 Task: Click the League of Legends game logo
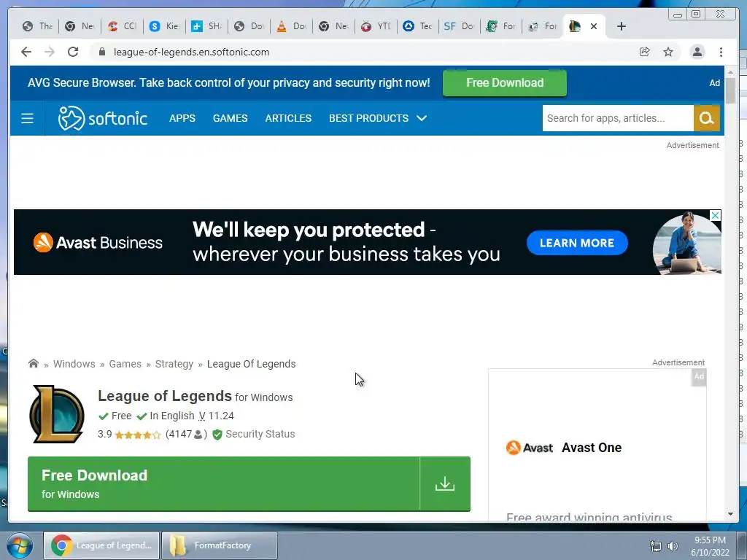tap(57, 414)
